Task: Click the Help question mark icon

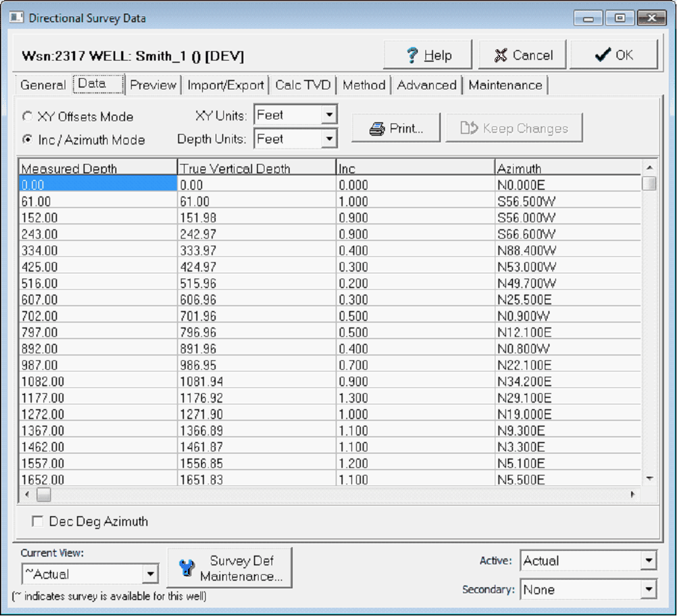Action: tap(413, 56)
